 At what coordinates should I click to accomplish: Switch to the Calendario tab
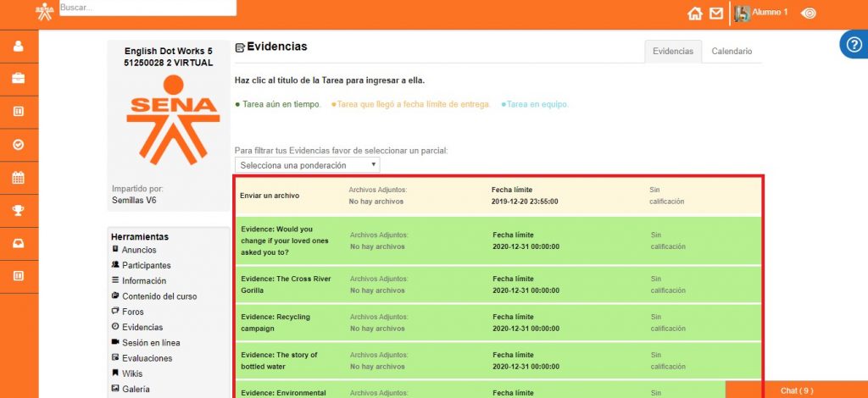coord(732,52)
